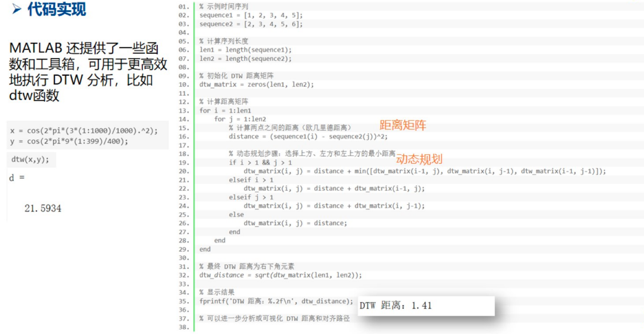Click the dtw_matrix = zeros(len1, len2) line
The width and height of the screenshot is (644, 334).
[256, 84]
